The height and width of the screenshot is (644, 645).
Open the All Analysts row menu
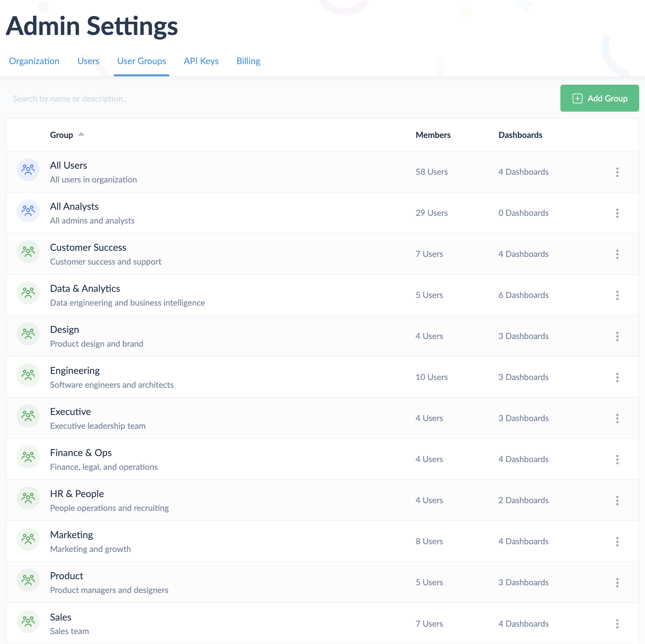[x=617, y=213]
